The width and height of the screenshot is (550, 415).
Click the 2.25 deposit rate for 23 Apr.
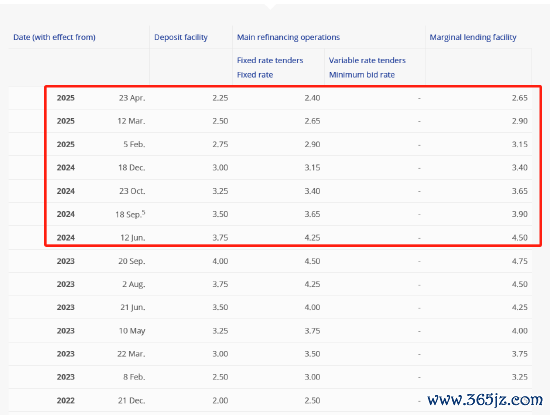(220, 98)
